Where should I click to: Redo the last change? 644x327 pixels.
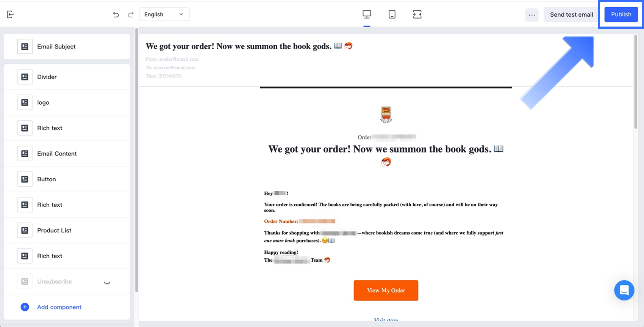(131, 14)
